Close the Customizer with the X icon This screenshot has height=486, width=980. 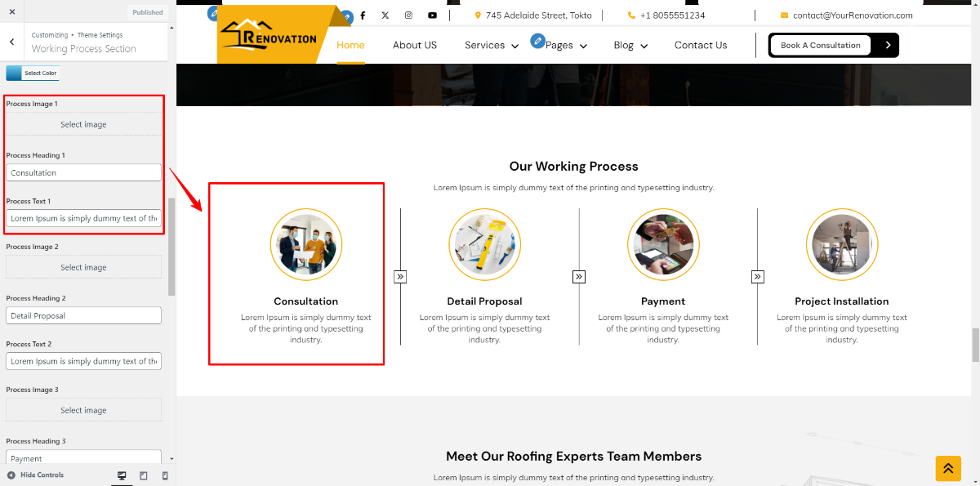[x=11, y=11]
